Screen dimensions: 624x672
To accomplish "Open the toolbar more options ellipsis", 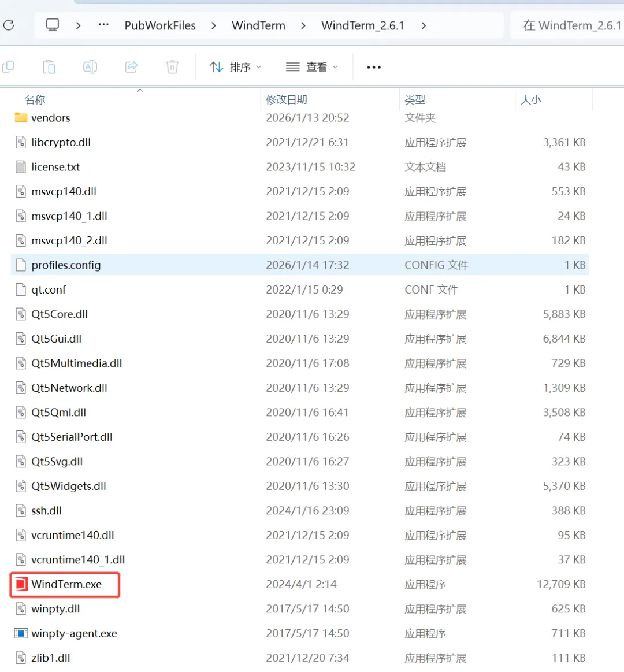I will pyautogui.click(x=374, y=67).
